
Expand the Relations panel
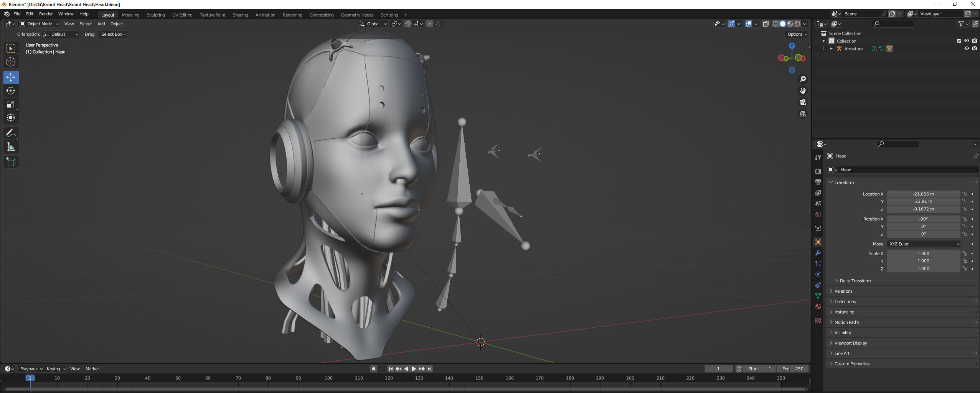click(843, 291)
